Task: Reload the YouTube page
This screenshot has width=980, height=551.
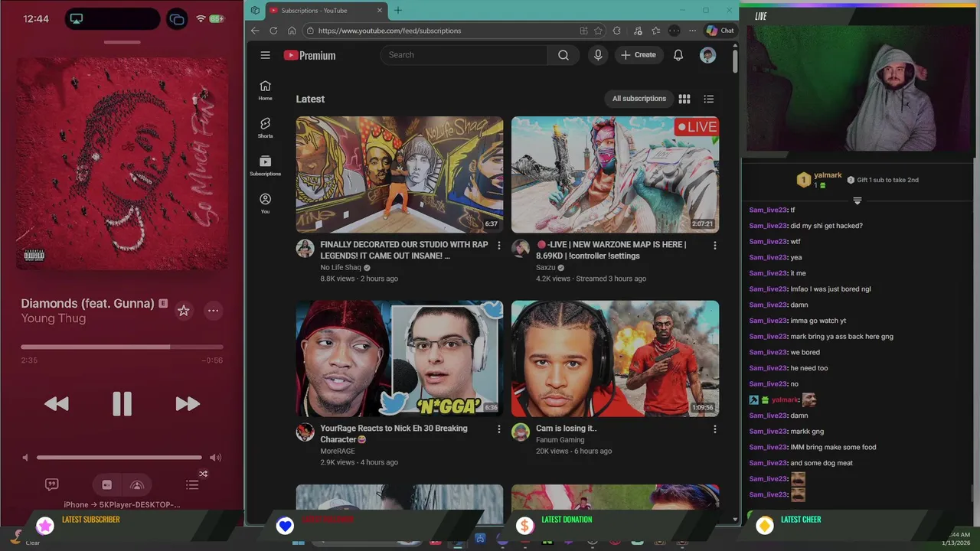Action: (x=273, y=31)
